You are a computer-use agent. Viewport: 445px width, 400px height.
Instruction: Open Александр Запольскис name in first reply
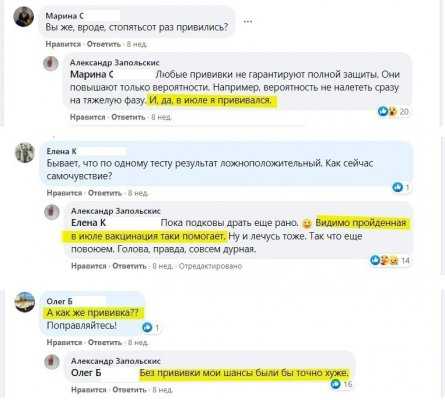tap(115, 62)
